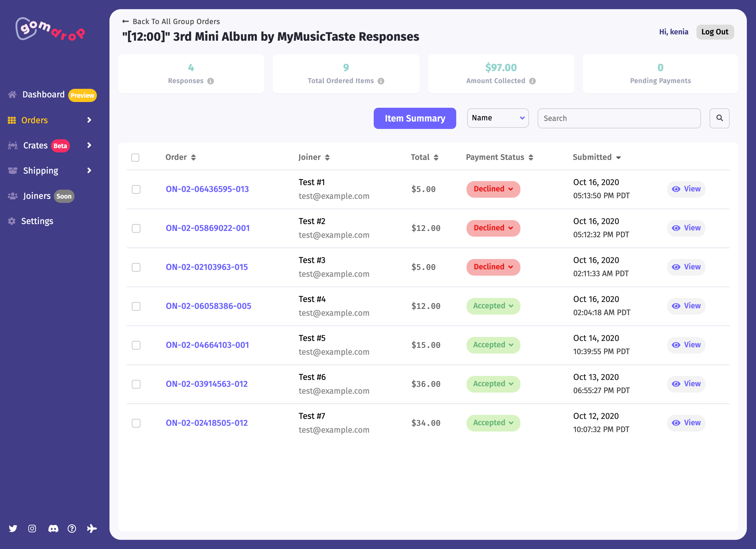Check the box for Test #7 order

[x=136, y=423]
